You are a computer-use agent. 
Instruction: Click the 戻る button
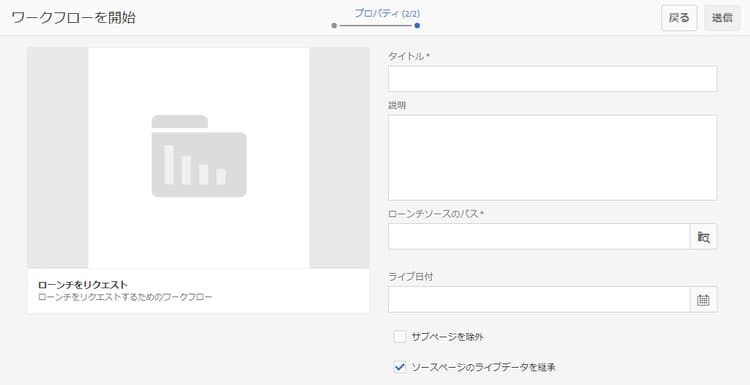(x=679, y=18)
